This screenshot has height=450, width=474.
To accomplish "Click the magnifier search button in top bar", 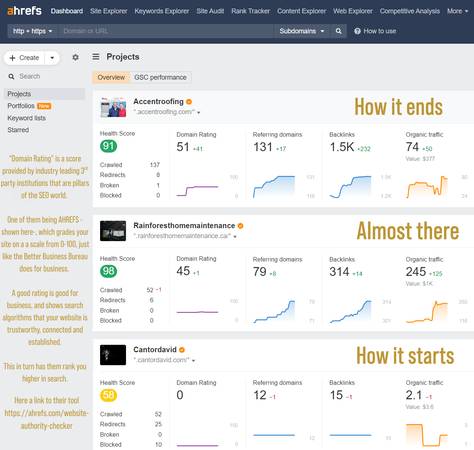I will [x=338, y=31].
